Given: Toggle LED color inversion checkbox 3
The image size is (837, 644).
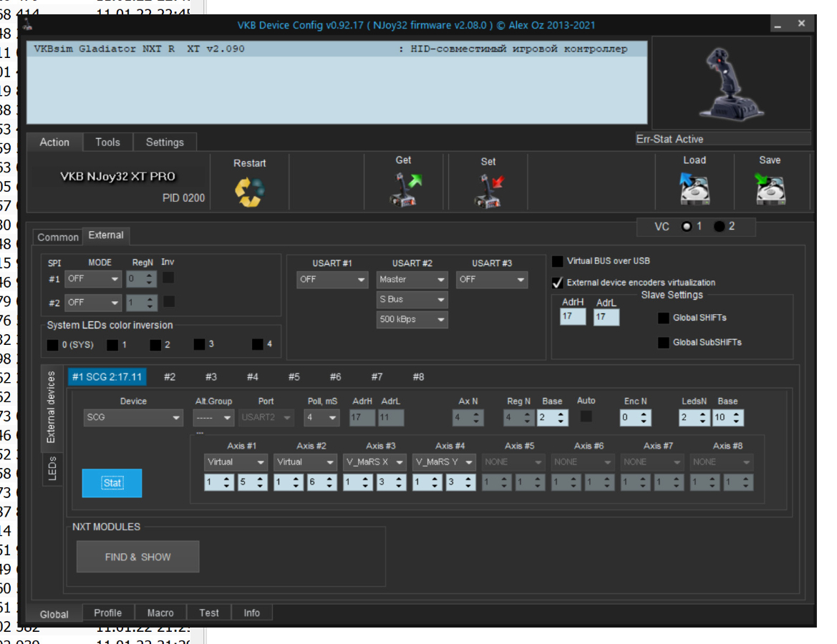Looking at the screenshot, I should coord(199,343).
